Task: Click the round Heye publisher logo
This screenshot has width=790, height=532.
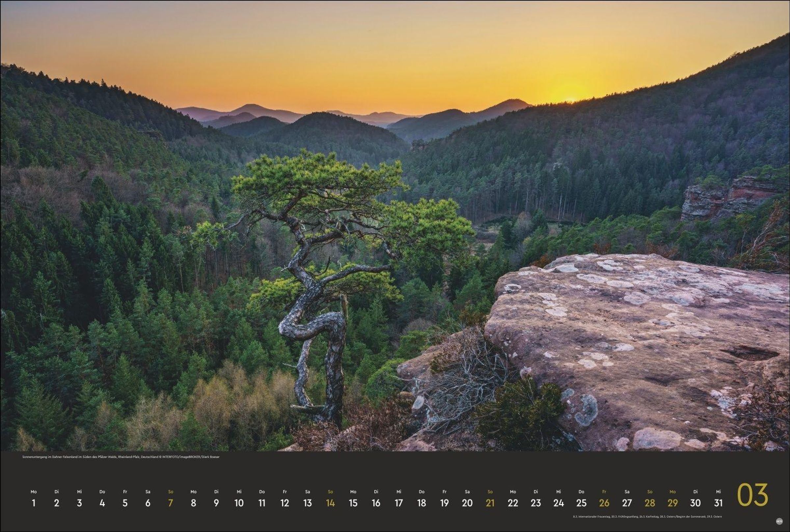Action: coord(779,521)
